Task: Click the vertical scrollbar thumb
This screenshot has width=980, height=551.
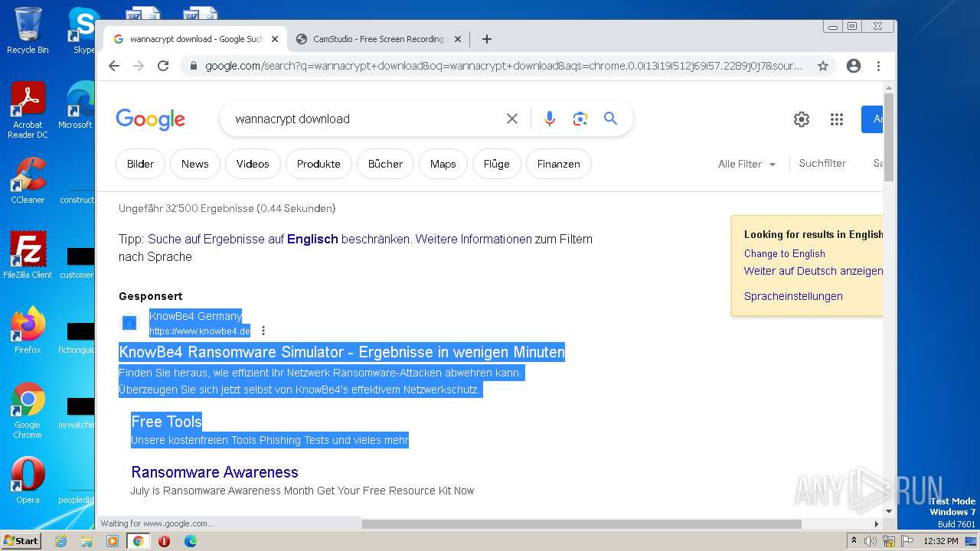Action: [889, 136]
